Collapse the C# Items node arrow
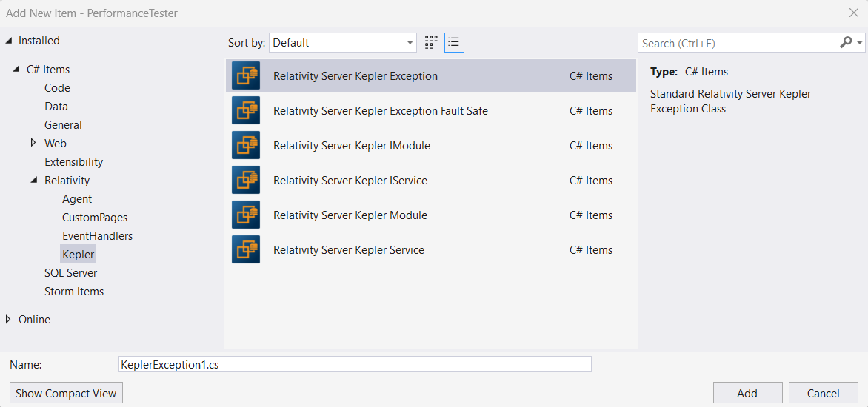This screenshot has width=868, height=407. pos(16,70)
